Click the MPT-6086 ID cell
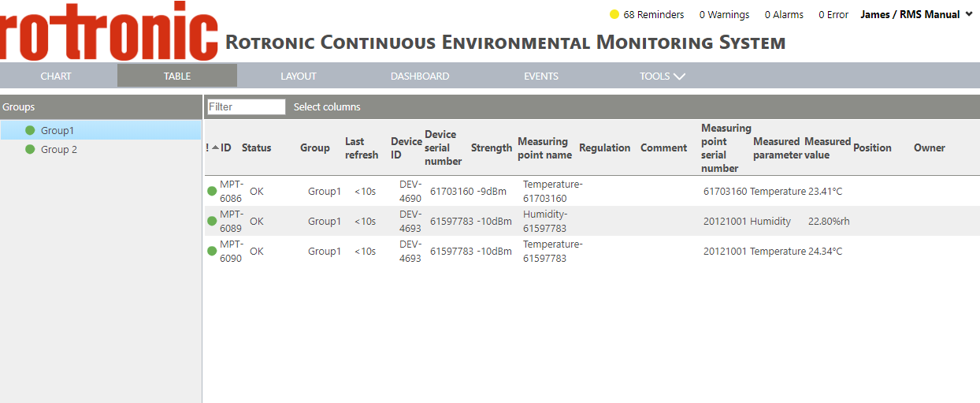The image size is (980, 403). [231, 191]
